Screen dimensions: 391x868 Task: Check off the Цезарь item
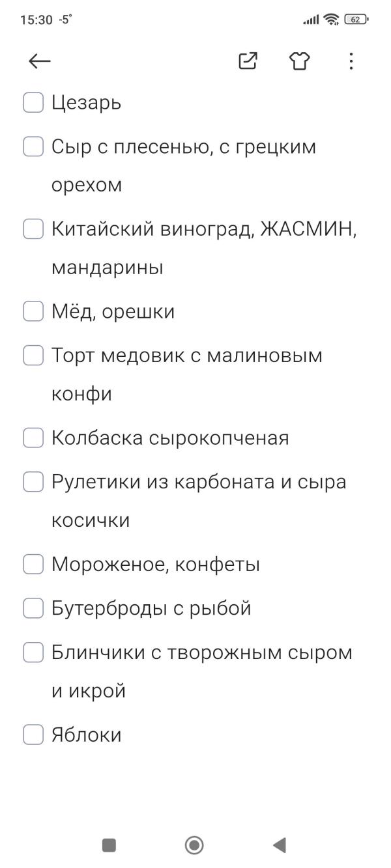coord(33,102)
